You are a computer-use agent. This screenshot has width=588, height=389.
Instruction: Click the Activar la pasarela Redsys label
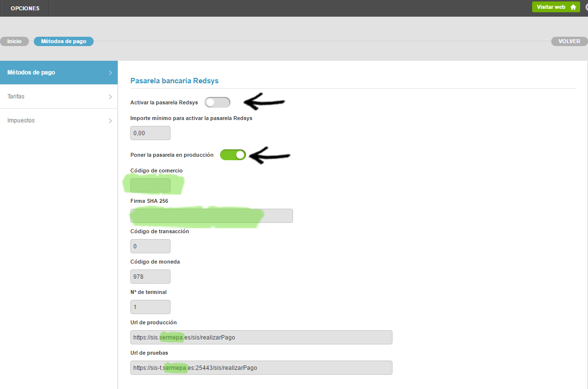pos(164,102)
